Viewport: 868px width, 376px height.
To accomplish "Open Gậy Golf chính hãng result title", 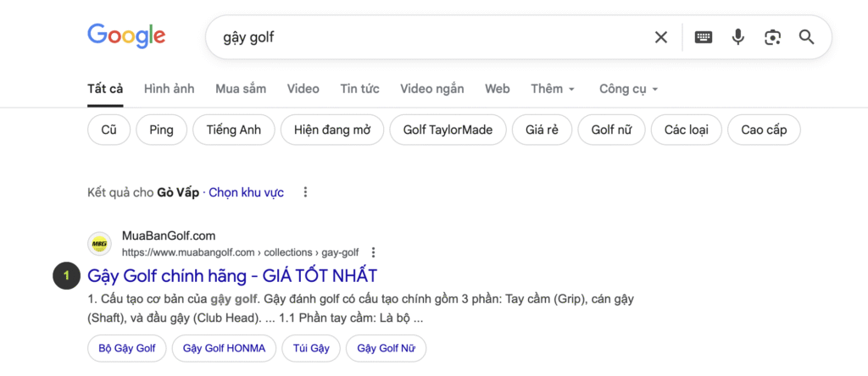I will coord(232,275).
